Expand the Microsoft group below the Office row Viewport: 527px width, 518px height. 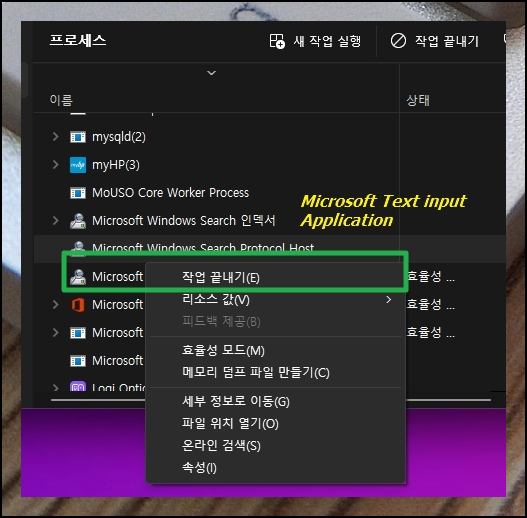55,332
